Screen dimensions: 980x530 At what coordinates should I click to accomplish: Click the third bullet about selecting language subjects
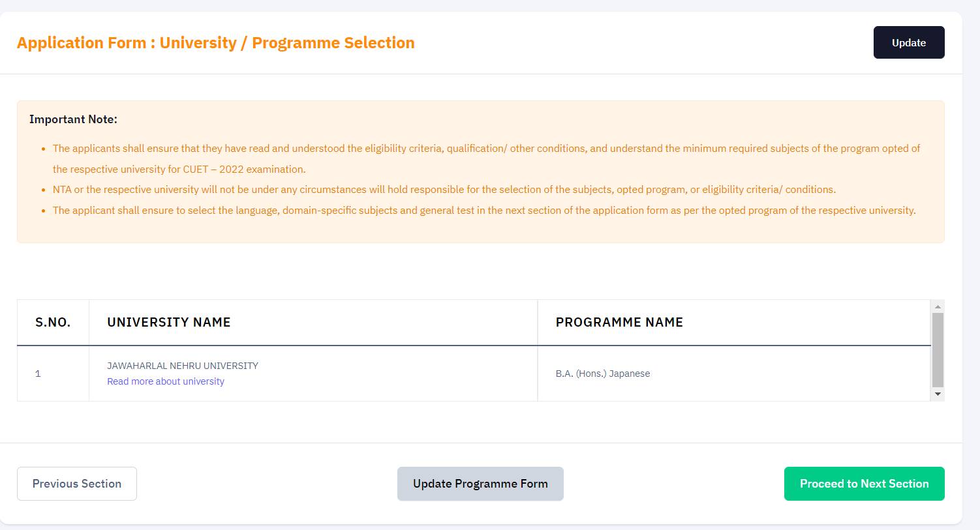[484, 210]
